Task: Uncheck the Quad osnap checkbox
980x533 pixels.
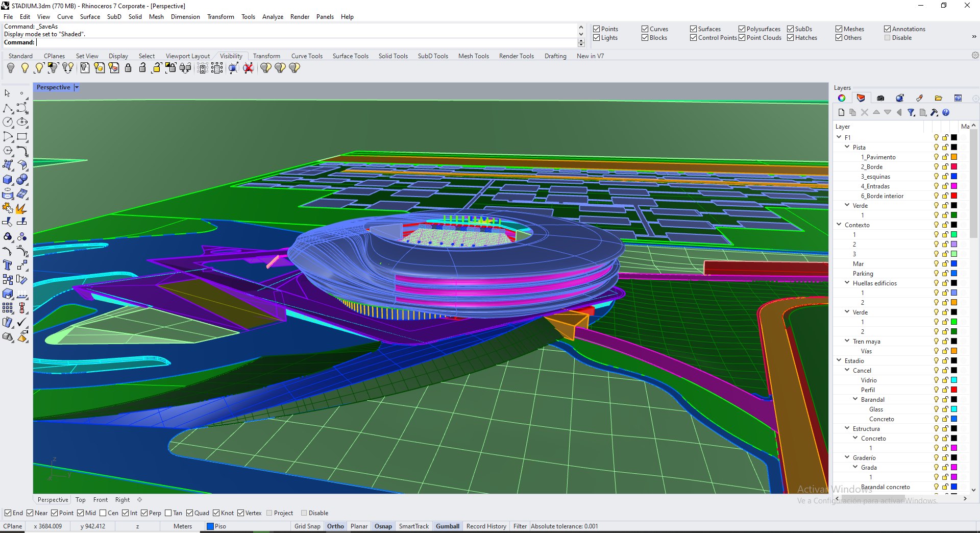Action: [190, 513]
